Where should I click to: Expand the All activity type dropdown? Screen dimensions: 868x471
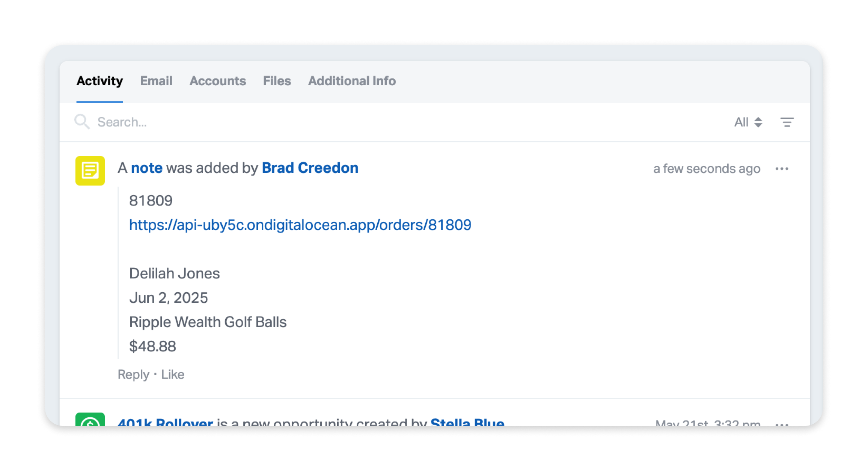pos(748,122)
